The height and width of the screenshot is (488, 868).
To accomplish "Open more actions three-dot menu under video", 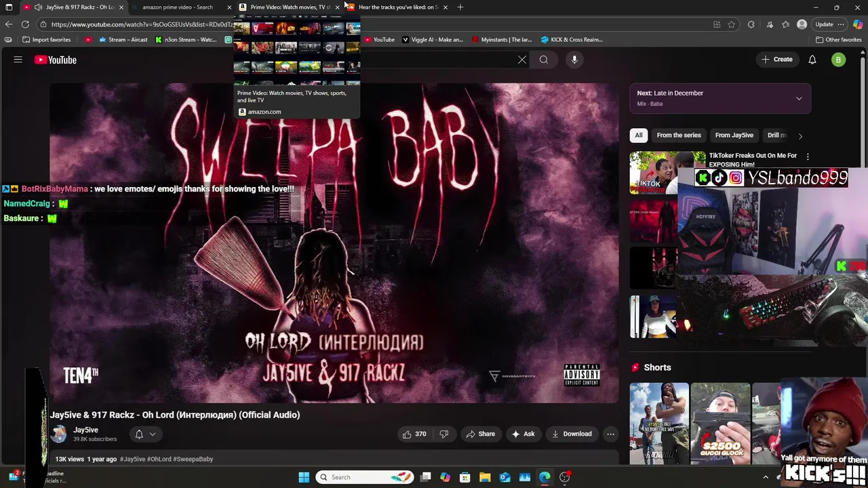I will [x=610, y=434].
